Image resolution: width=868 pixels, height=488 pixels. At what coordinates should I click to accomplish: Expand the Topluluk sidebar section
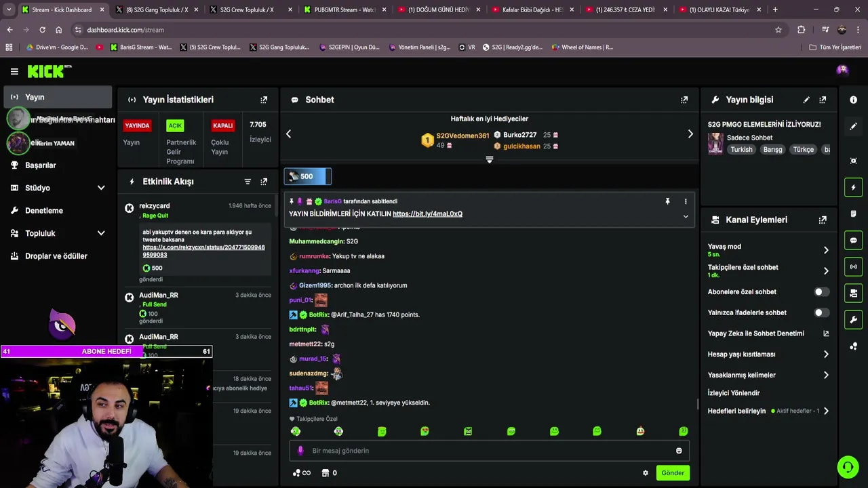(x=101, y=233)
